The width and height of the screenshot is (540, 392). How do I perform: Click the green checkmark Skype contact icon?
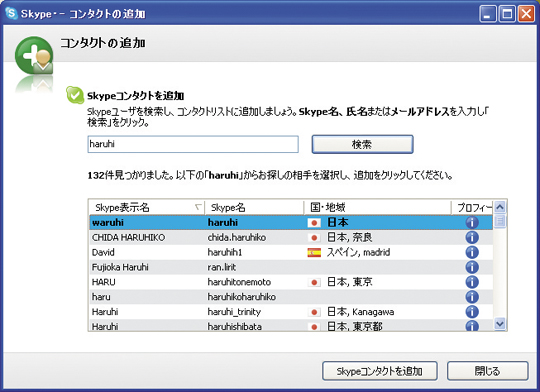click(x=75, y=95)
